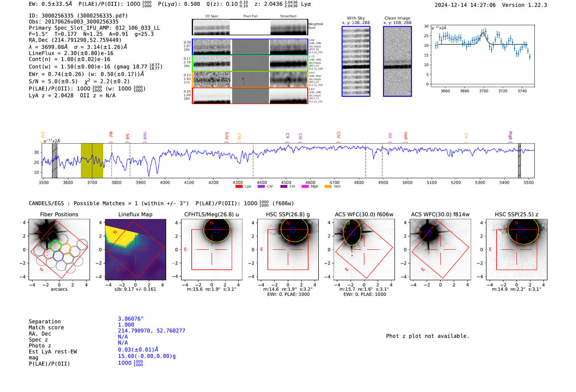
Task: Click the Obs: 20170626v003_3000256335 line
Action: tap(74, 22)
